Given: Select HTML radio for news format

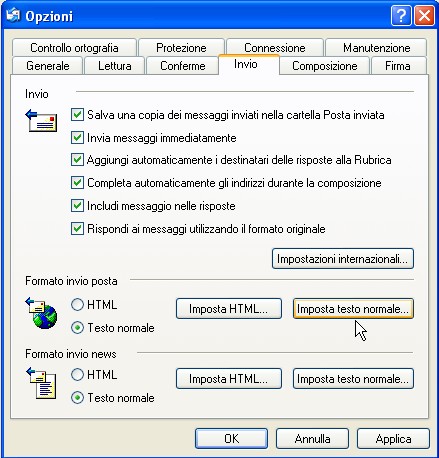Looking at the screenshot, I should tap(77, 375).
